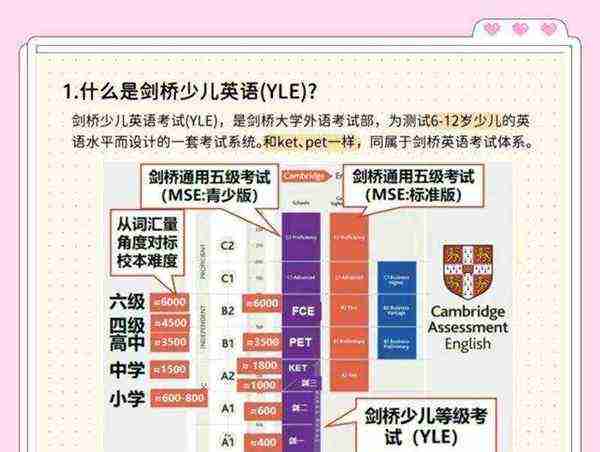Click the ≈400 vocabulary tag
The image size is (600, 452).
262,442
